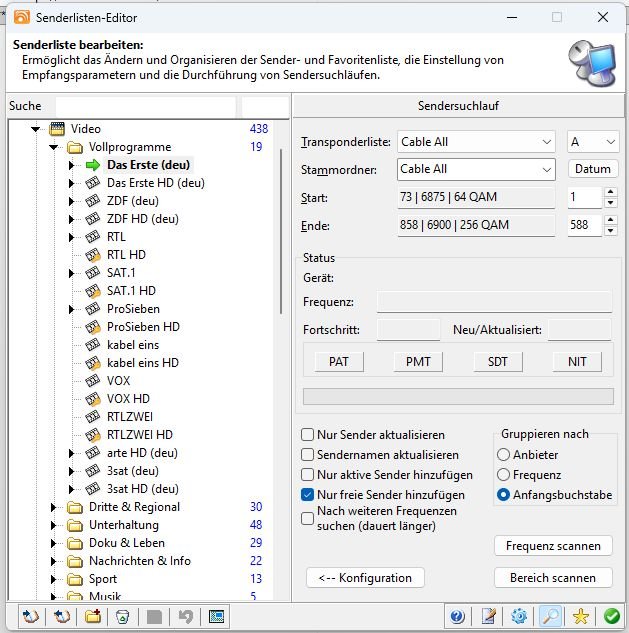Click the Ende number field showing 588
This screenshot has height=633, width=629.
point(585,225)
